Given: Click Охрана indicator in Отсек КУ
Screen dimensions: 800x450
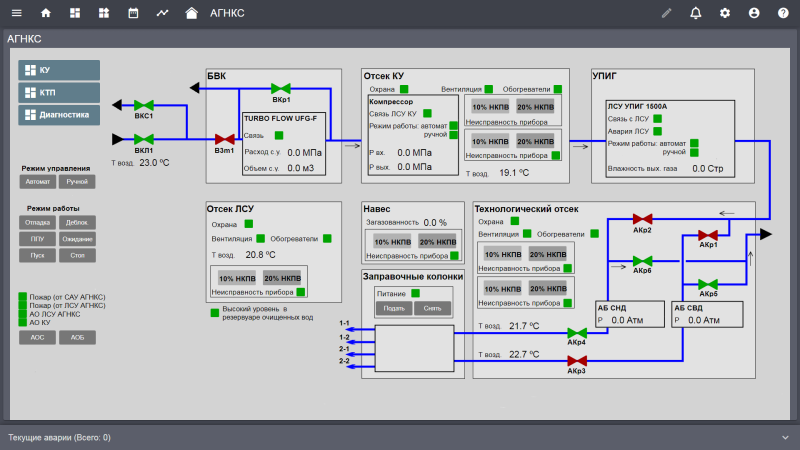Looking at the screenshot, I should tap(404, 89).
